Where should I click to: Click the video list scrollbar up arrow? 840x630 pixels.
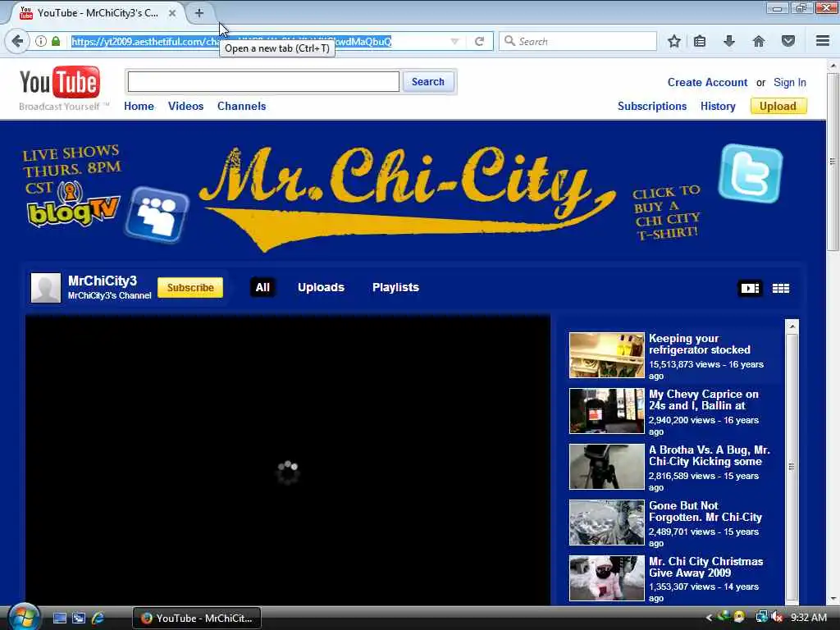[792, 326]
